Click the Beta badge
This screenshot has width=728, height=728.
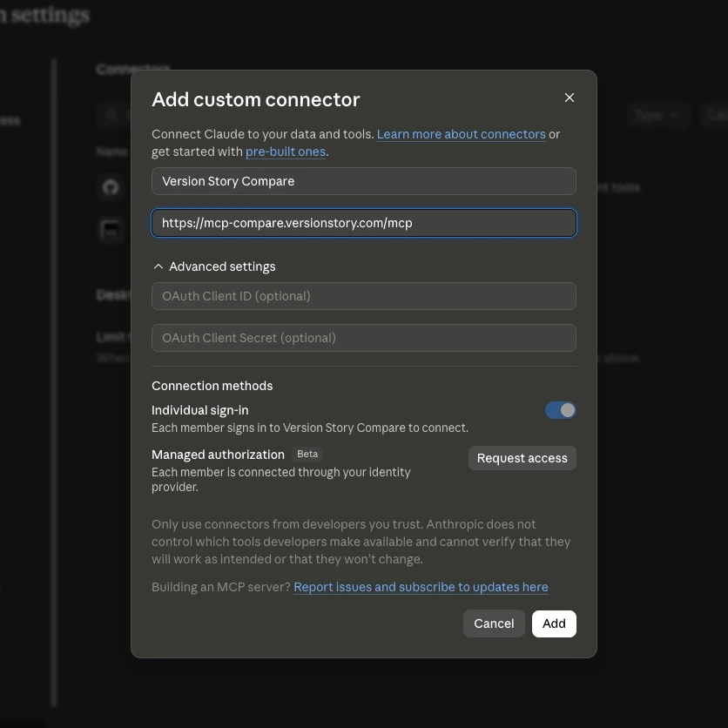[307, 454]
